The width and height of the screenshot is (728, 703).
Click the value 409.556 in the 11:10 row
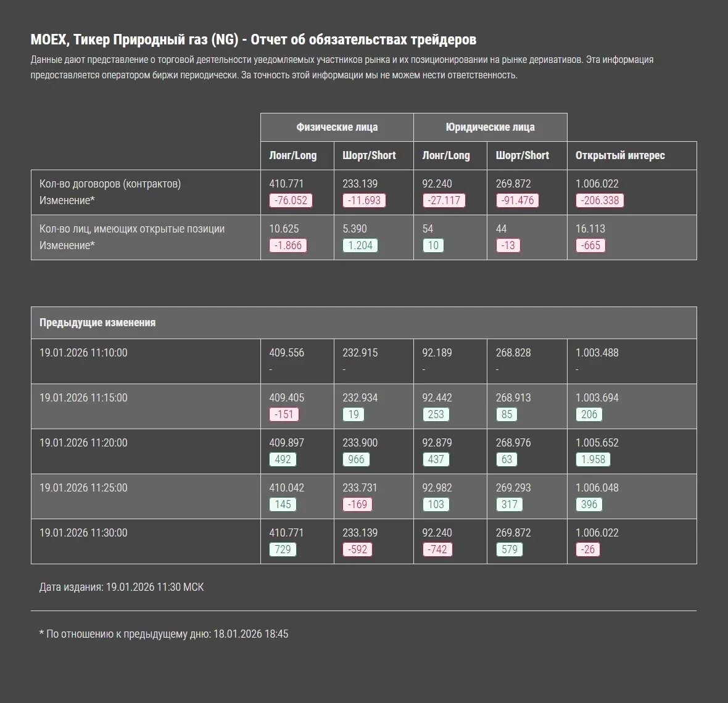(286, 353)
